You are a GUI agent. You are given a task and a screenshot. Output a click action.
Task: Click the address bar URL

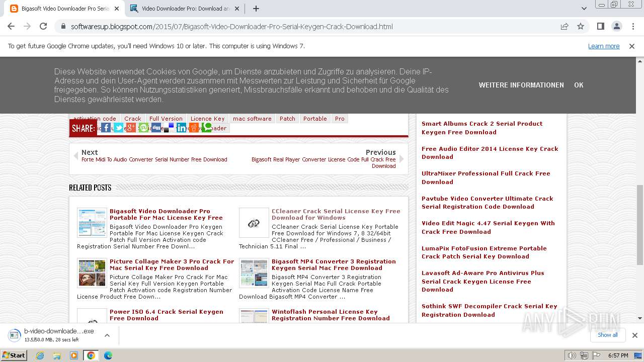click(x=231, y=27)
